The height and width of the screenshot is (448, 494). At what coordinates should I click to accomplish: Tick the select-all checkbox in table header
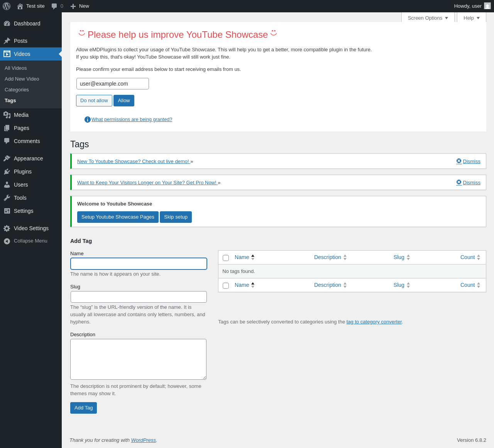coord(226,258)
